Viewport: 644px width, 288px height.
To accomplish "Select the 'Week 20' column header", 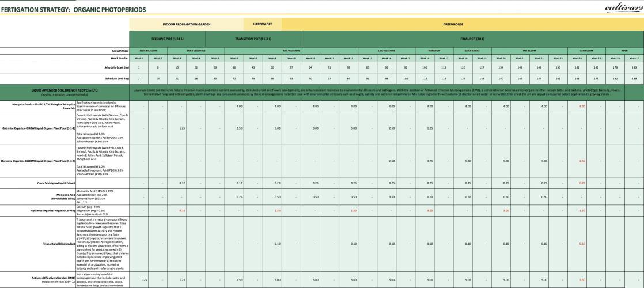I will 501,58.
